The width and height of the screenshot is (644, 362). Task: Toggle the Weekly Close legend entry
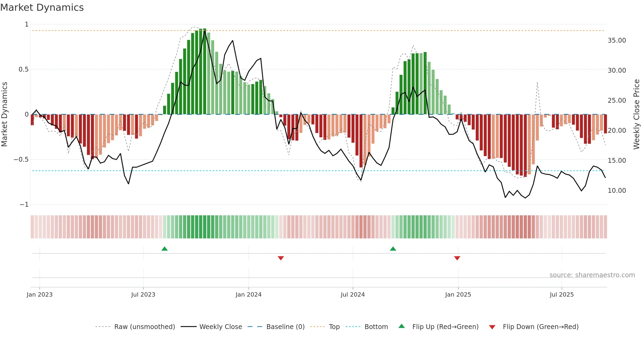(x=211, y=327)
